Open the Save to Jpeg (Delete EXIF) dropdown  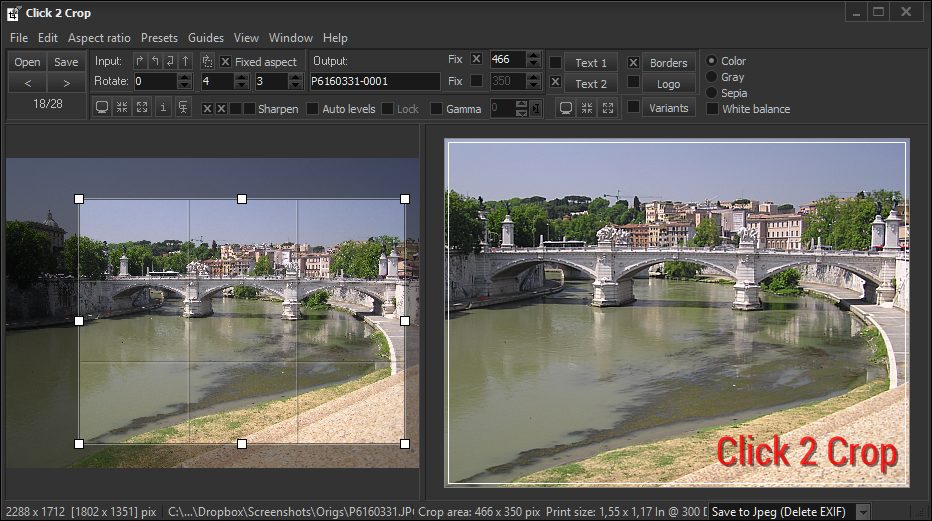click(863, 511)
